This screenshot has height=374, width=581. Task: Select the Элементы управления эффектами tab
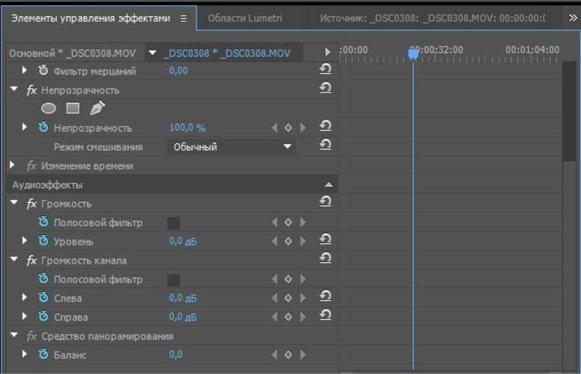[91, 18]
